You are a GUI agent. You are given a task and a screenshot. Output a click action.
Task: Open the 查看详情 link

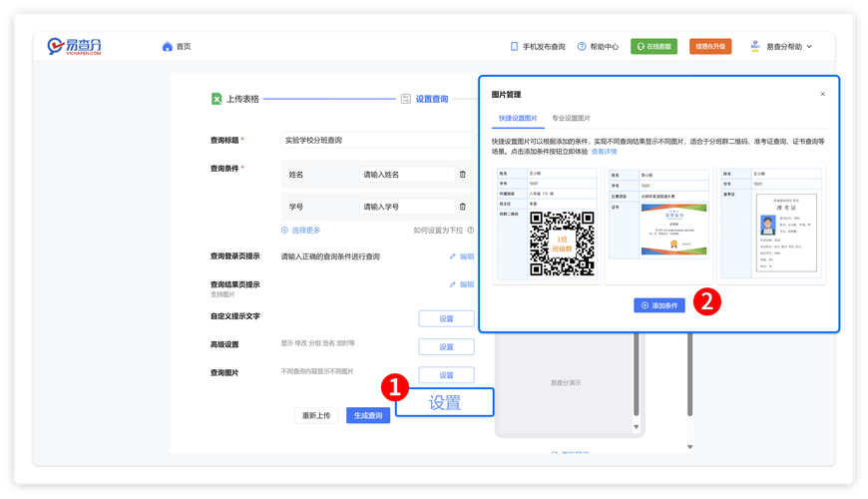point(604,151)
